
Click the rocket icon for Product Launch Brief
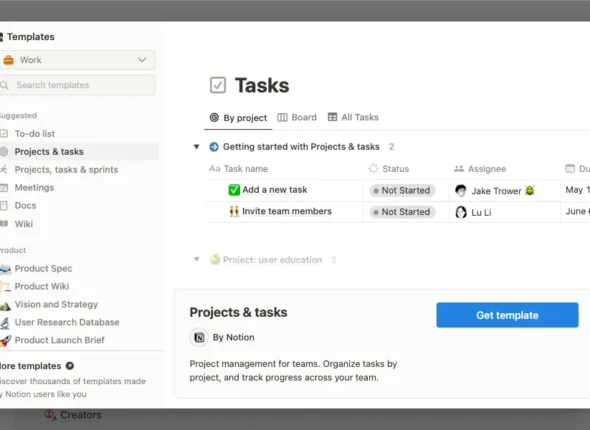click(x=5, y=340)
